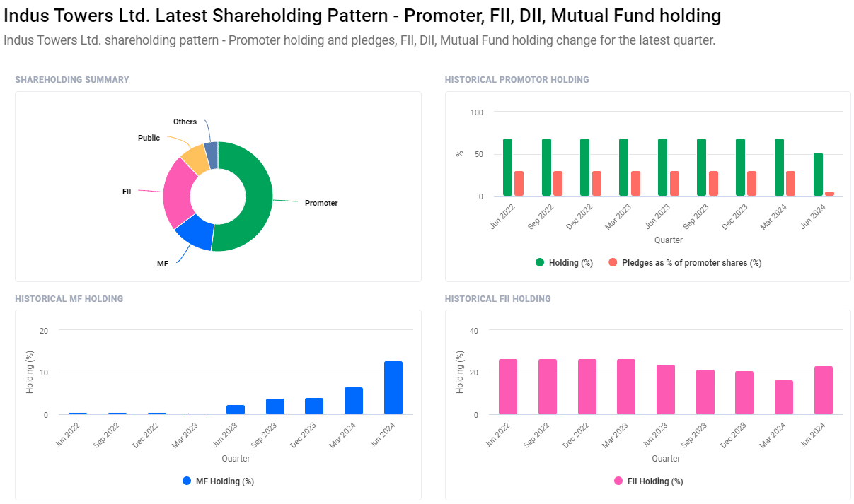854x504 pixels.
Task: Click the Shareholding Summary heading
Action: coord(72,80)
